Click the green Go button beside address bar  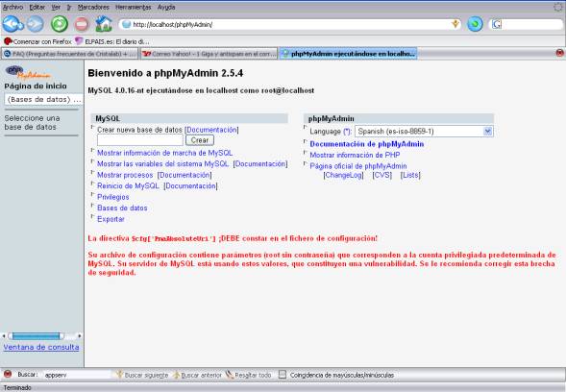(475, 24)
